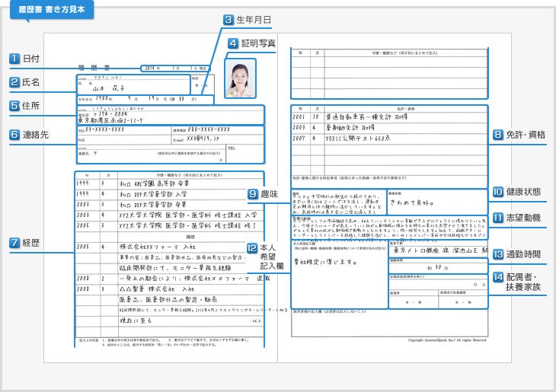Click the 証明写真 label text

pos(258,43)
